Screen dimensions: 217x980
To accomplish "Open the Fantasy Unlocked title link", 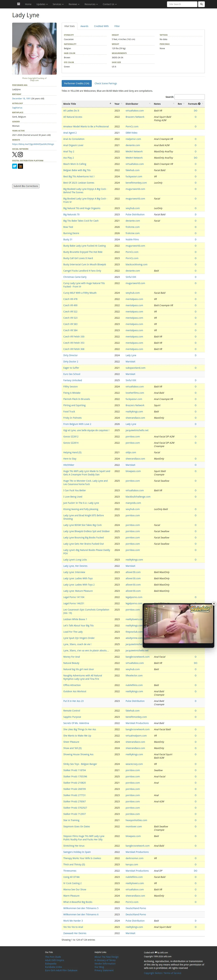I will point(73,380).
